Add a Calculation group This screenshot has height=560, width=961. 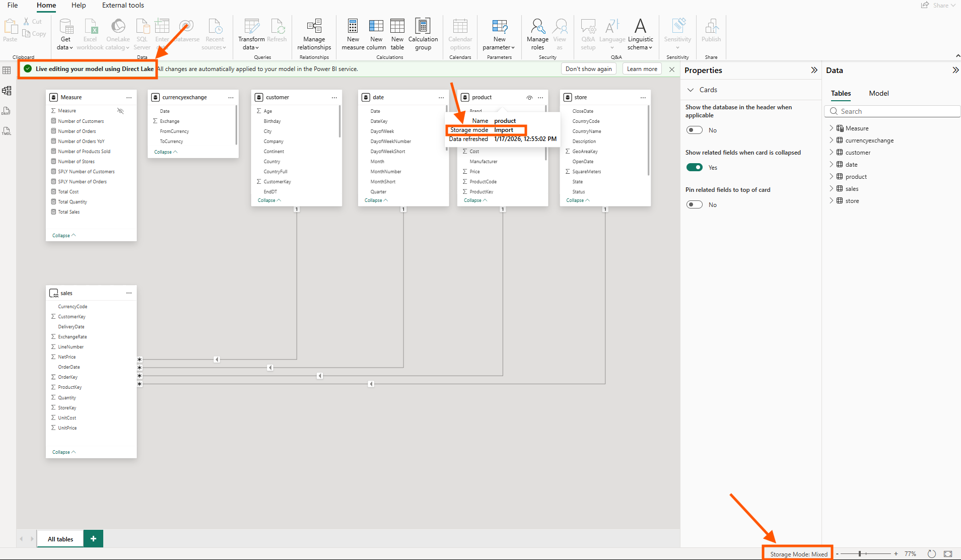[x=423, y=34]
